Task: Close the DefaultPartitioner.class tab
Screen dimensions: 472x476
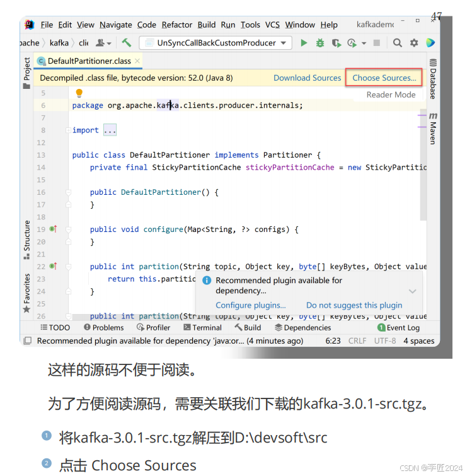Action: [137, 61]
